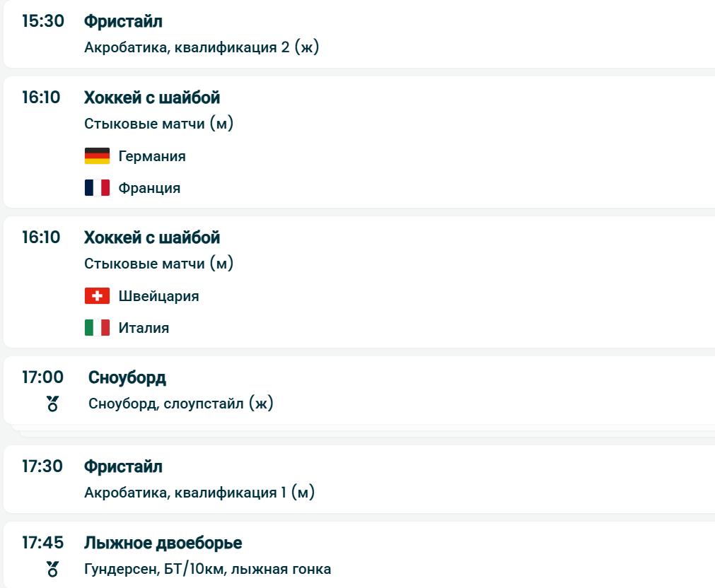Open 'Акробатика, квалификация 1 (м)' event

(199, 492)
